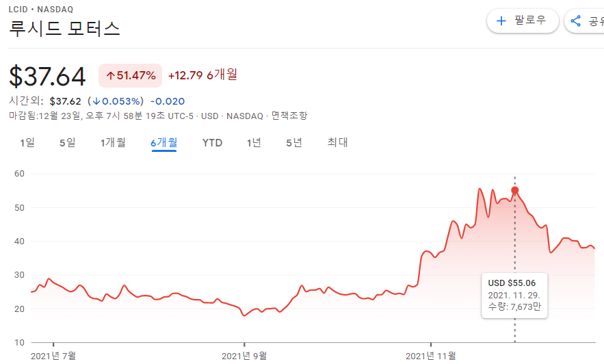This screenshot has width=604, height=364.
Task: Select the 최대 range tab
Action: pos(337,142)
